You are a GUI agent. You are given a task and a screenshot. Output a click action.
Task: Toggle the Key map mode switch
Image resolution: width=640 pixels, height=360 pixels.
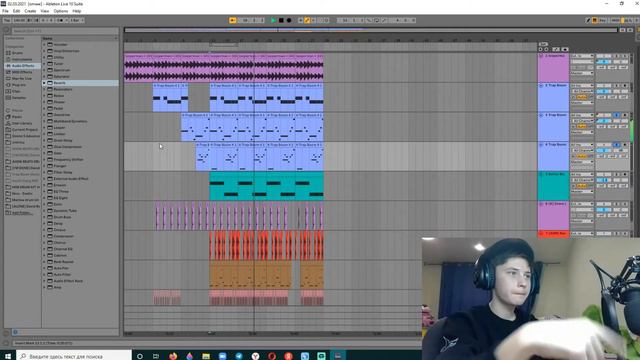tap(602, 20)
